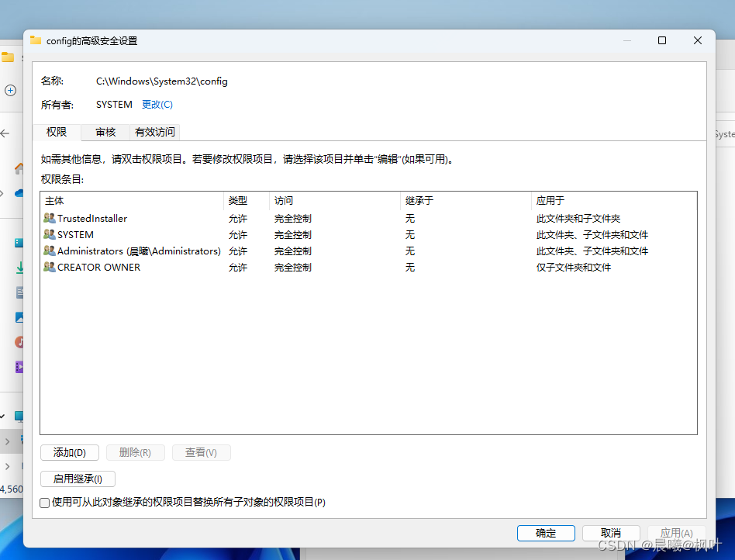Click empty area of the permission entries list box

tap(368, 354)
